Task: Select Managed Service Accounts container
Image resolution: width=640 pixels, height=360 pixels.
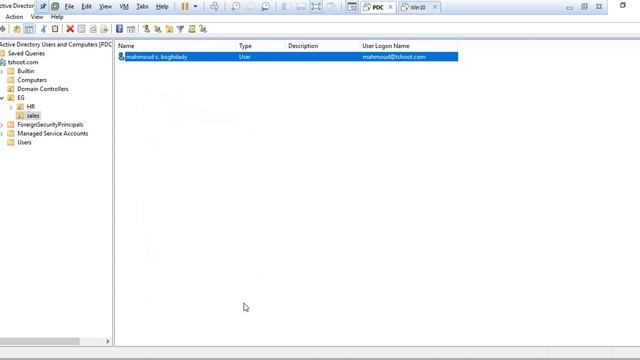Action: [53, 133]
